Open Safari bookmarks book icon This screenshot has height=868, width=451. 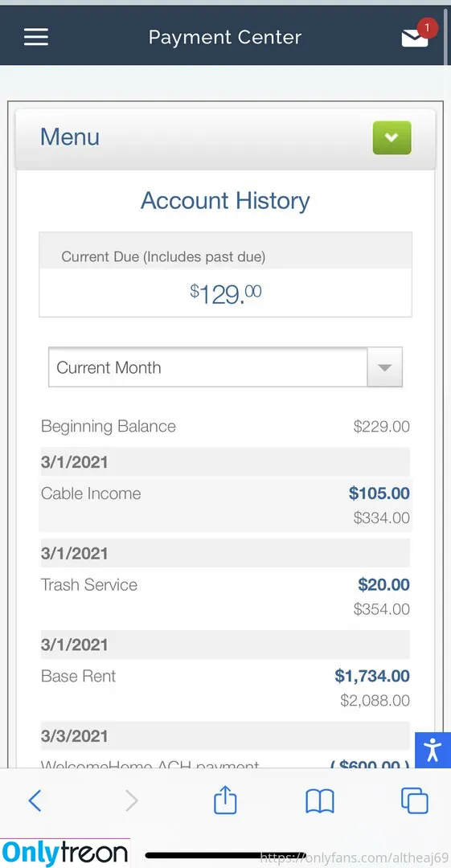pyautogui.click(x=320, y=801)
